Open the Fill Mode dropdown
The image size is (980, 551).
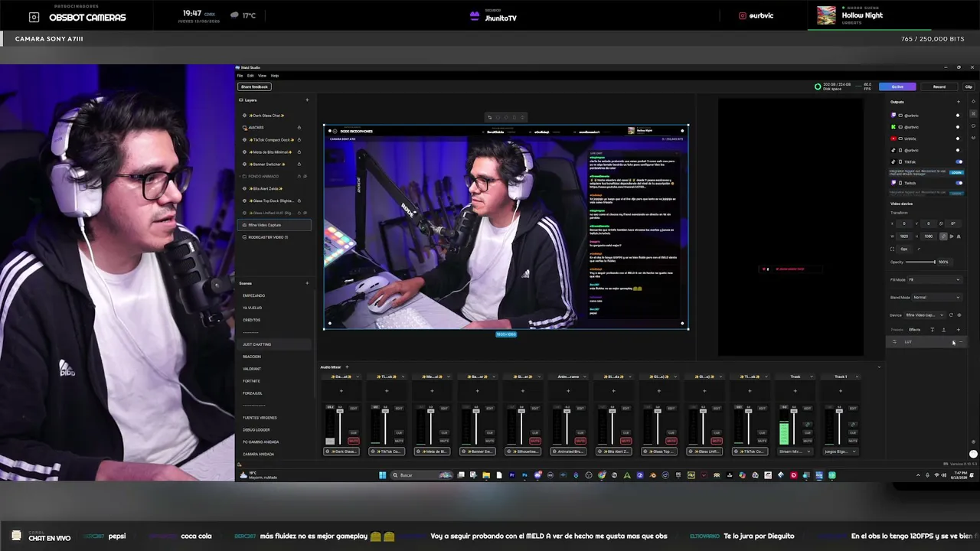point(934,280)
